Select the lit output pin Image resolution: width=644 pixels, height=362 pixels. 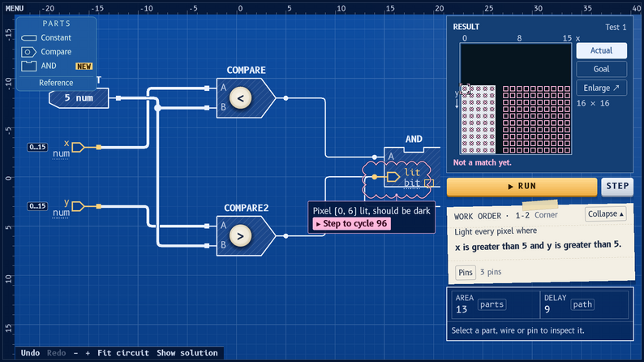tap(393, 177)
